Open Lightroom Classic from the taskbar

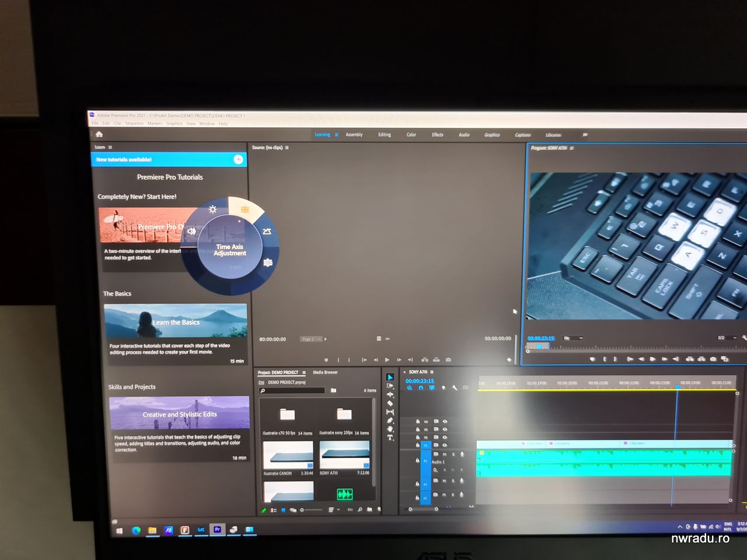(x=201, y=530)
